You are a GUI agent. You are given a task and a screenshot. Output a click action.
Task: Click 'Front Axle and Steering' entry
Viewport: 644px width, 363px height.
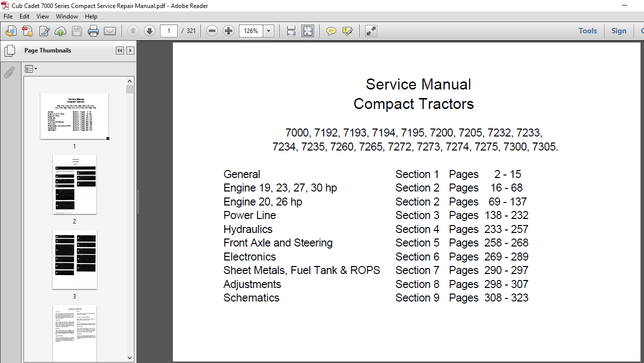tap(278, 243)
